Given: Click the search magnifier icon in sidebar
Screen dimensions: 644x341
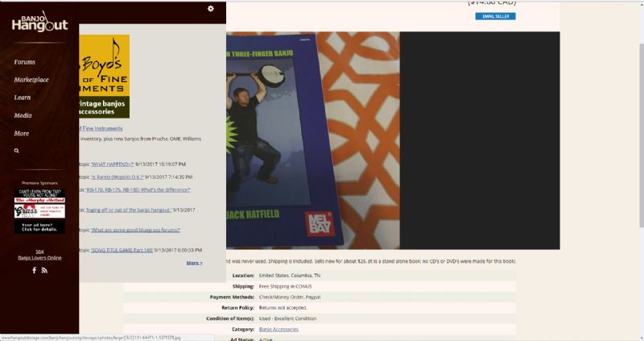Looking at the screenshot, I should (16, 151).
